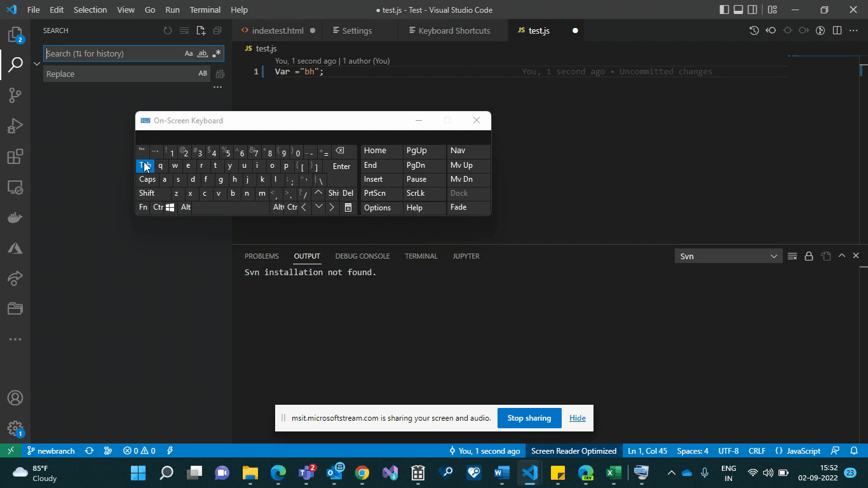Image resolution: width=868 pixels, height=488 pixels.
Task: Clear the Svn output panel
Action: click(792, 255)
